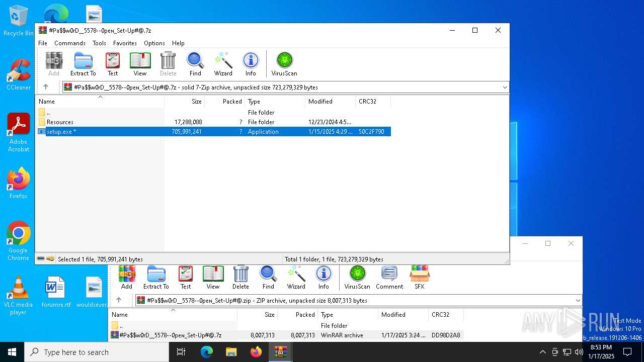Go up one level in the 7z window
644x362 pixels.
46,87
